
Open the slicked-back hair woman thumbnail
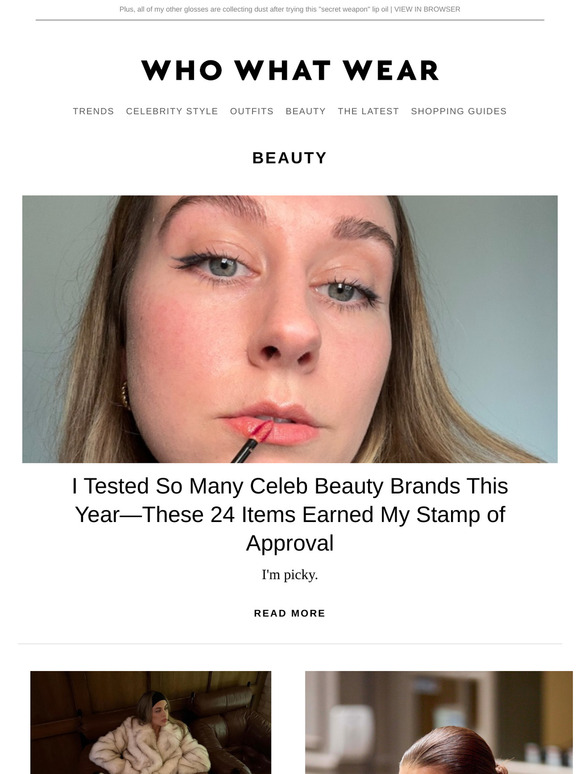(x=439, y=722)
